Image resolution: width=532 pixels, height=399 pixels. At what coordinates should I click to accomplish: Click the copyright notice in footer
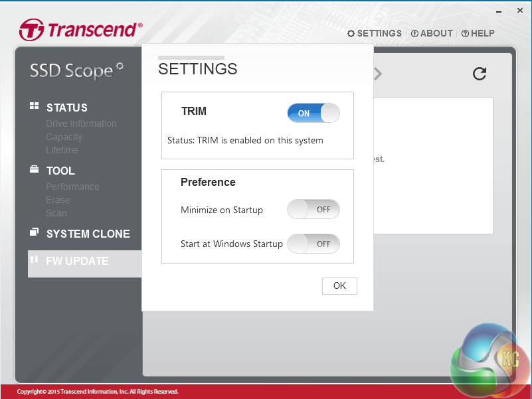click(x=98, y=392)
